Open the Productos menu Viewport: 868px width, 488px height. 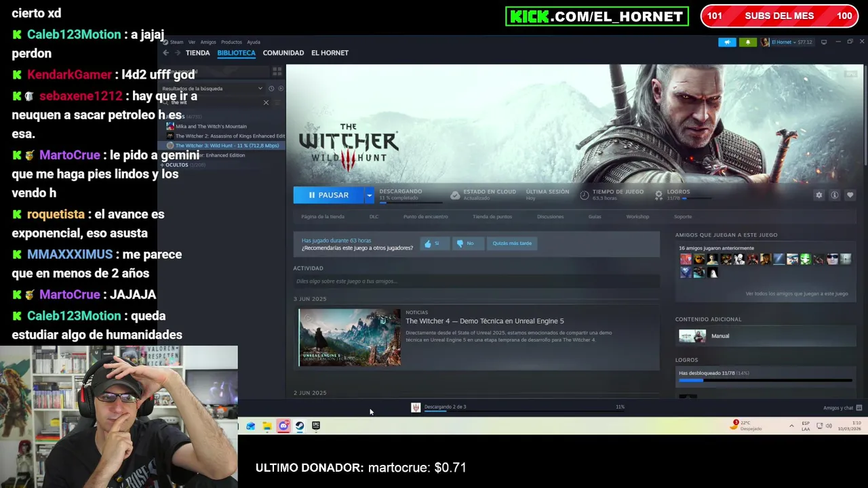231,42
